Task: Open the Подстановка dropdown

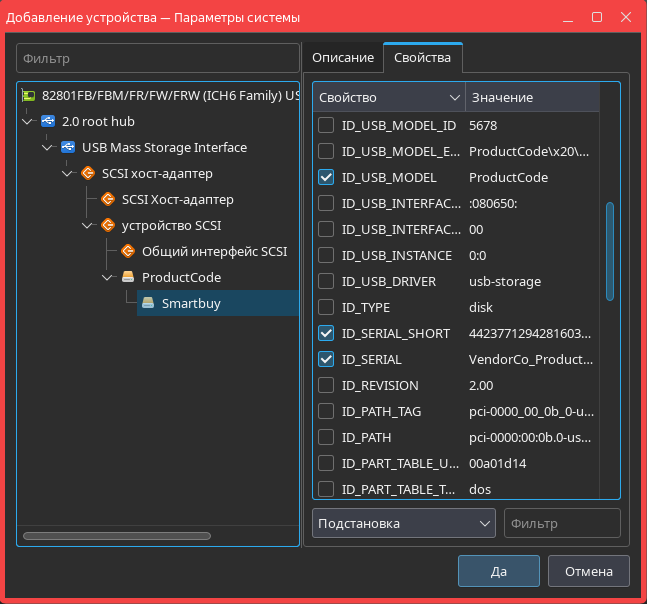Action: tap(404, 523)
